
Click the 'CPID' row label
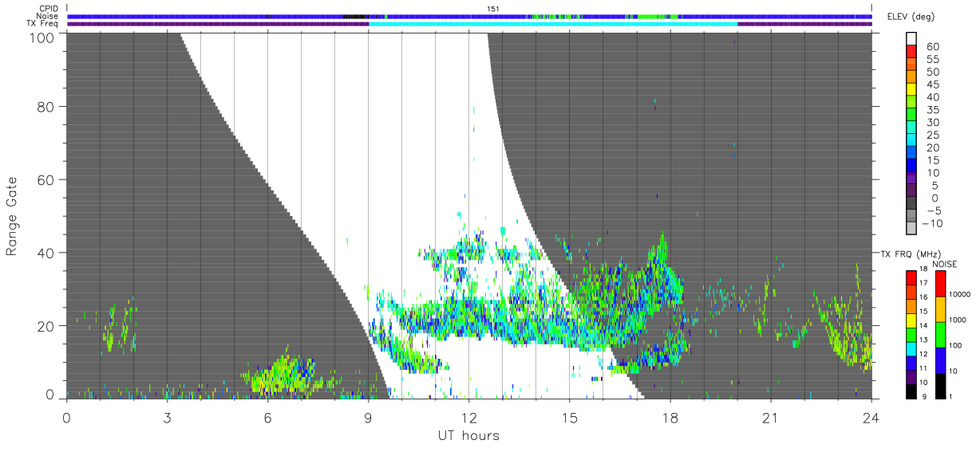(47, 9)
